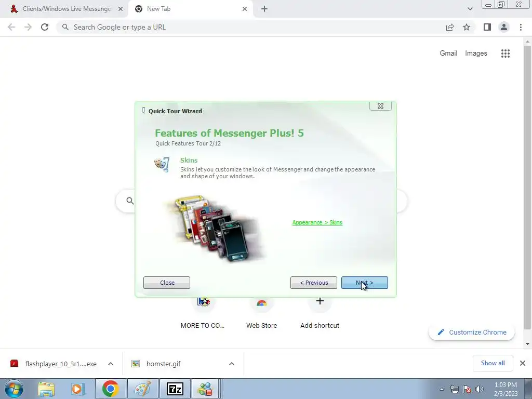Click the browser forward arrow

pyautogui.click(x=28, y=27)
